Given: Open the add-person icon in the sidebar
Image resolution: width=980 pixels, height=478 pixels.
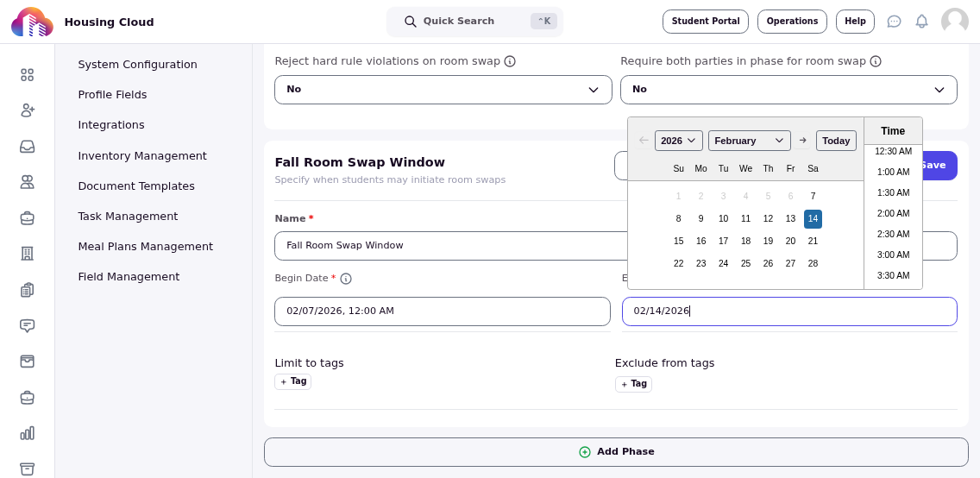Looking at the screenshot, I should (x=27, y=110).
